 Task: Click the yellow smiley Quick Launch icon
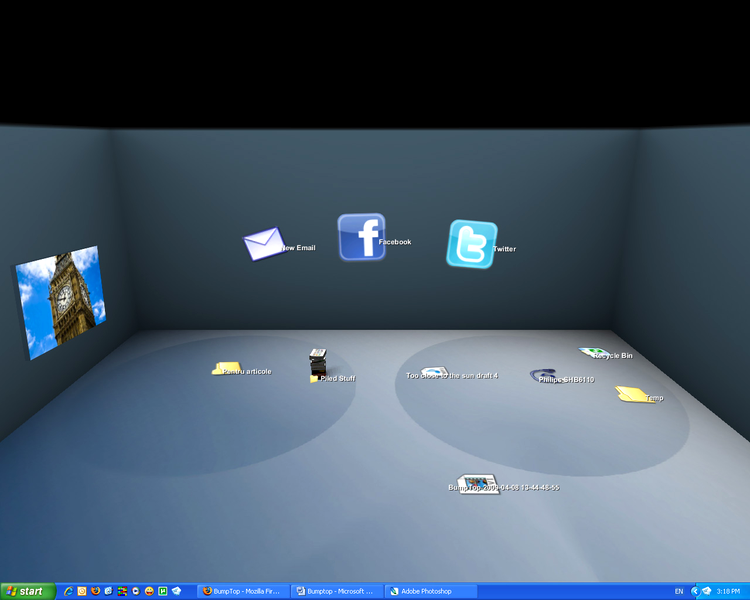coord(149,591)
